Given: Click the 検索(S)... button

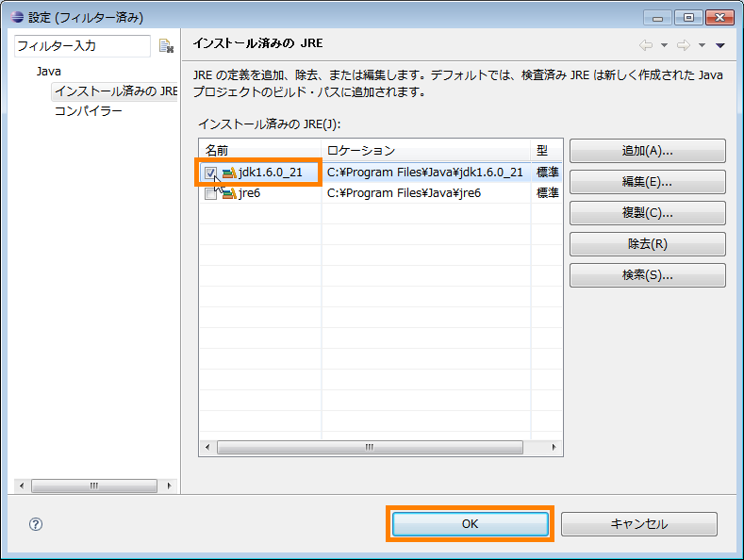Looking at the screenshot, I should 648,275.
